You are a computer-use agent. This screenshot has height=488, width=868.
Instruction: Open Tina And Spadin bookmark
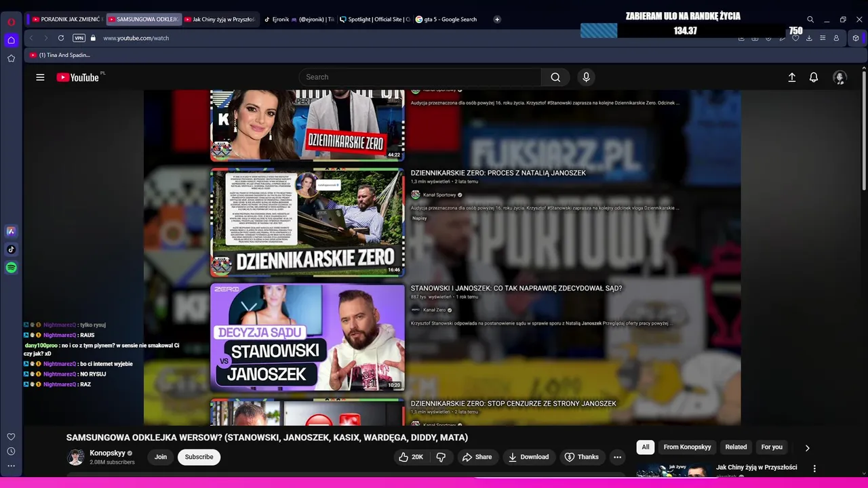[60, 55]
